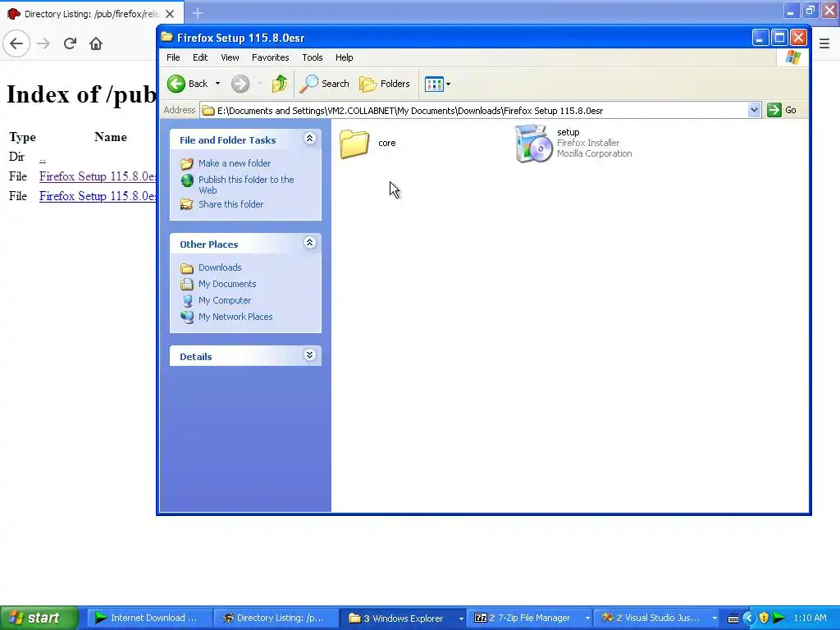Open a new browser tab
840x630 pixels.
point(198,13)
